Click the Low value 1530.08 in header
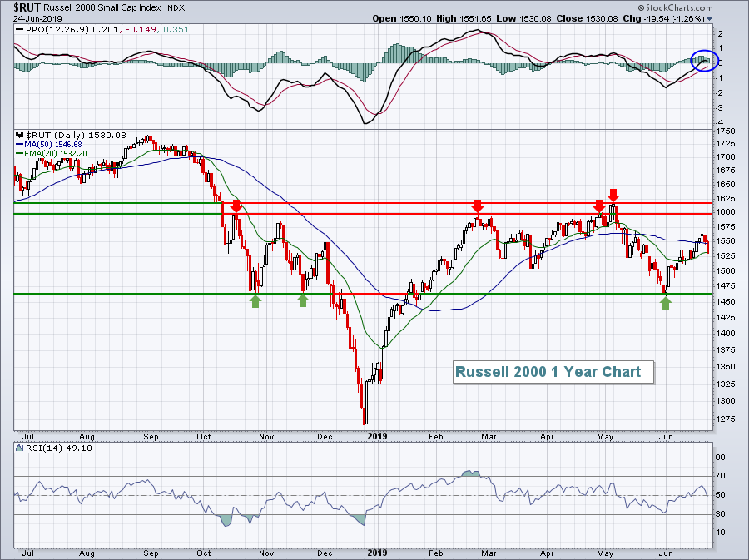Image resolution: width=749 pixels, height=560 pixels. point(534,18)
